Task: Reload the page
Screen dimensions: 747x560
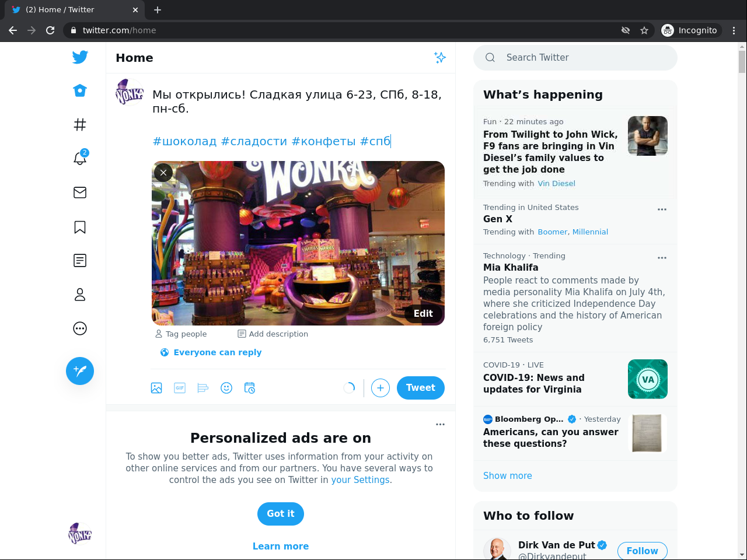Action: coord(50,30)
